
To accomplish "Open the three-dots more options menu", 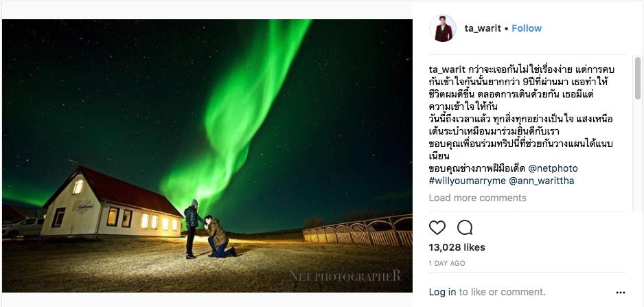I will [621, 293].
